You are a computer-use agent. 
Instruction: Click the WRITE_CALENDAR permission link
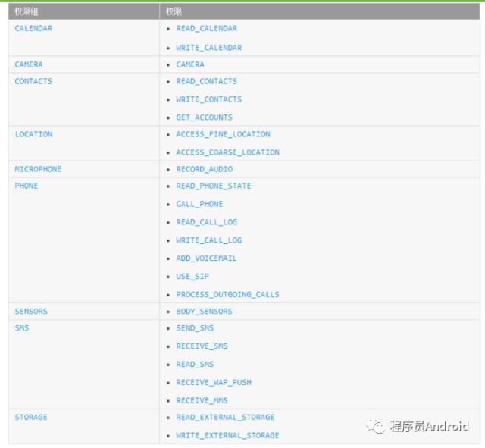click(209, 48)
